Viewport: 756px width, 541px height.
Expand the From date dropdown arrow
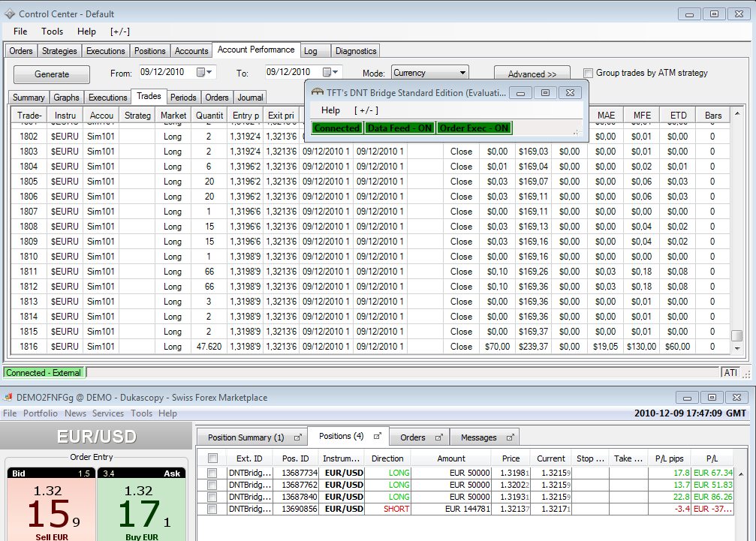point(209,72)
